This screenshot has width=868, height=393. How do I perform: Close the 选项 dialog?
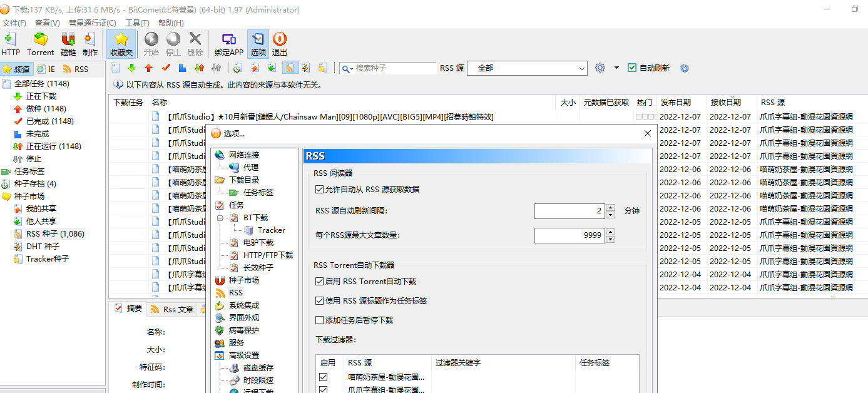coord(648,133)
